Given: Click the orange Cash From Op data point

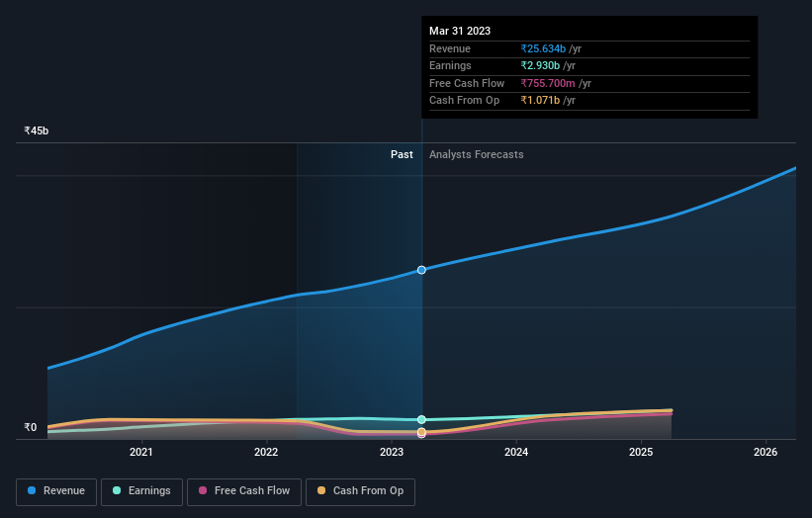Looking at the screenshot, I should [421, 432].
